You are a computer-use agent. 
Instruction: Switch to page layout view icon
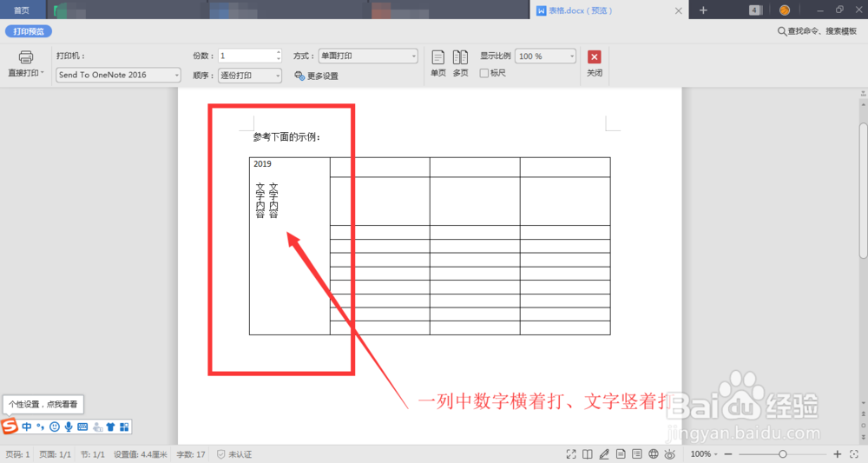[621, 454]
